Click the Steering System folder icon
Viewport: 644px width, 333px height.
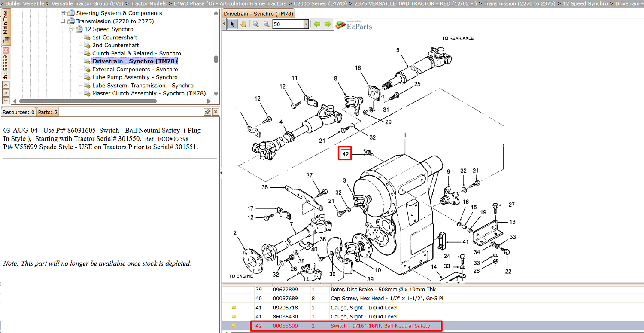(x=71, y=13)
